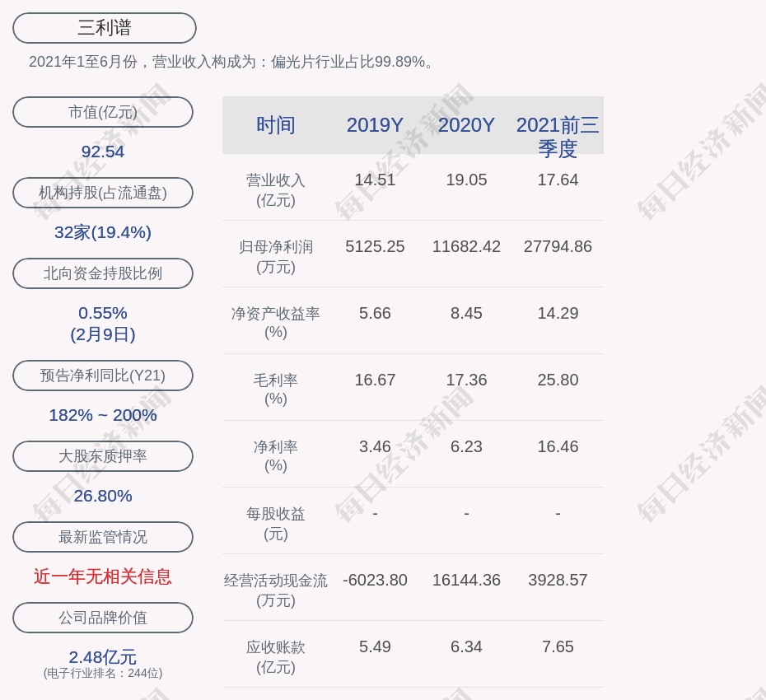This screenshot has width=766, height=700.
Task: Select the 市值(亿元) label pill
Action: 103,112
